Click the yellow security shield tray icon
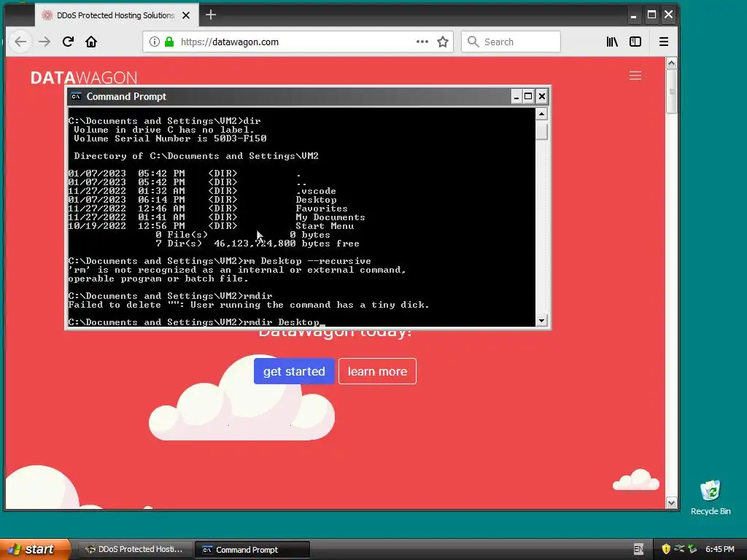 tap(666, 549)
